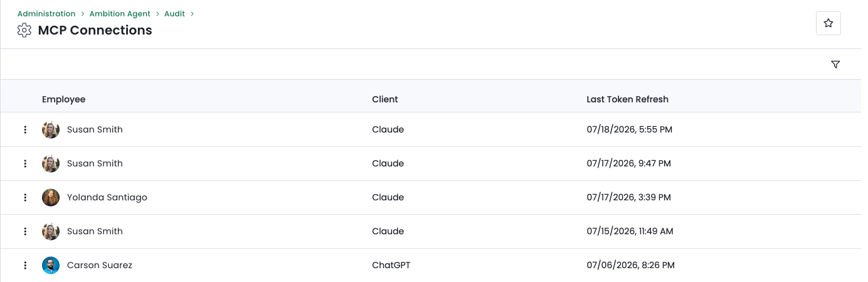
Task: Open the filter funnel icon
Action: (835, 65)
